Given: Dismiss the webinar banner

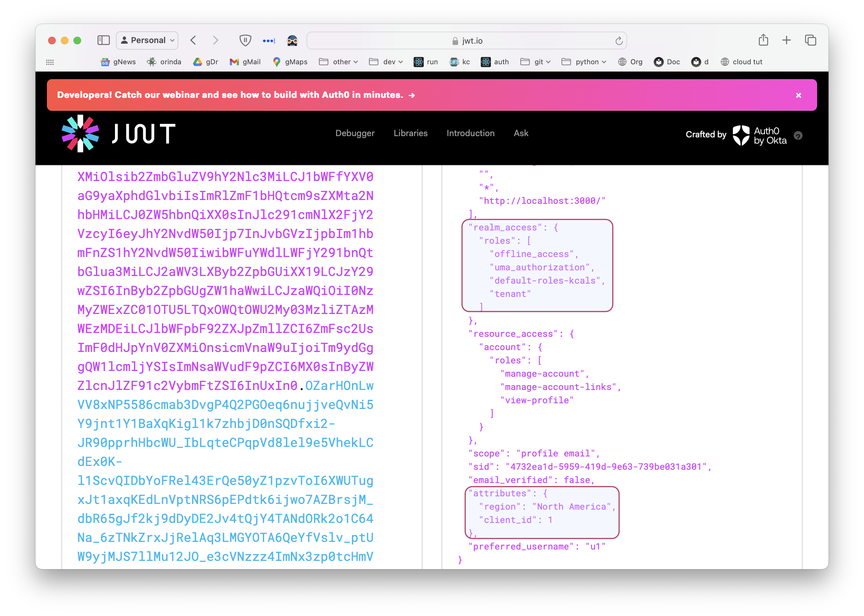Looking at the screenshot, I should 798,95.
